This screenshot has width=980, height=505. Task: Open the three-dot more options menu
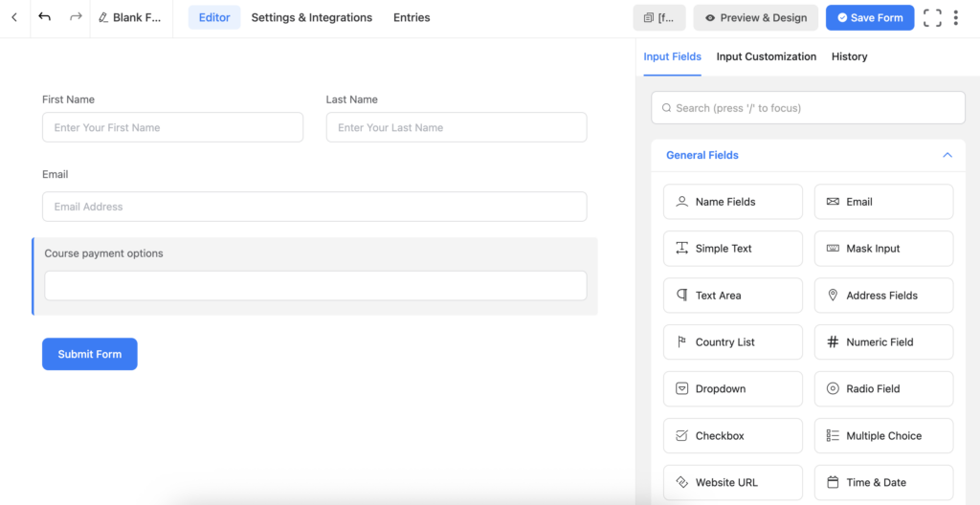tap(956, 18)
